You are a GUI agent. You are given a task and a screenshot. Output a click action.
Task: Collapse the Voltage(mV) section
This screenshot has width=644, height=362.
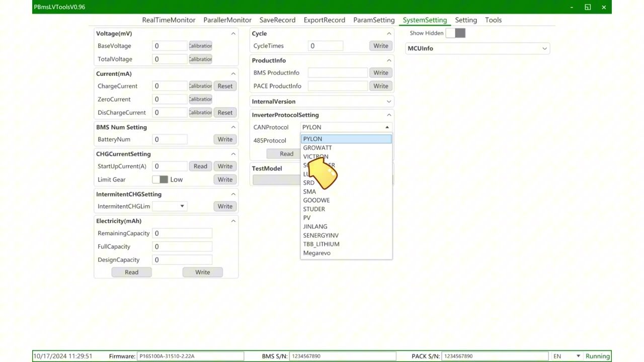(233, 33)
